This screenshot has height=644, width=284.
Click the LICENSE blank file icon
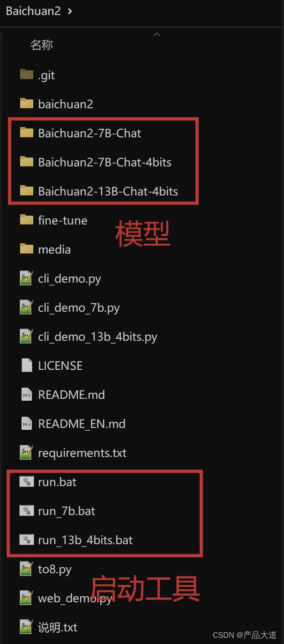tap(26, 365)
